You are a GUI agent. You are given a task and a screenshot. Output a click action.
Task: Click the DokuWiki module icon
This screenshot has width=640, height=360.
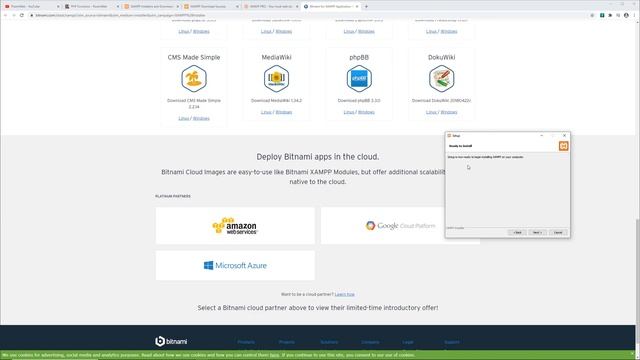point(442,78)
